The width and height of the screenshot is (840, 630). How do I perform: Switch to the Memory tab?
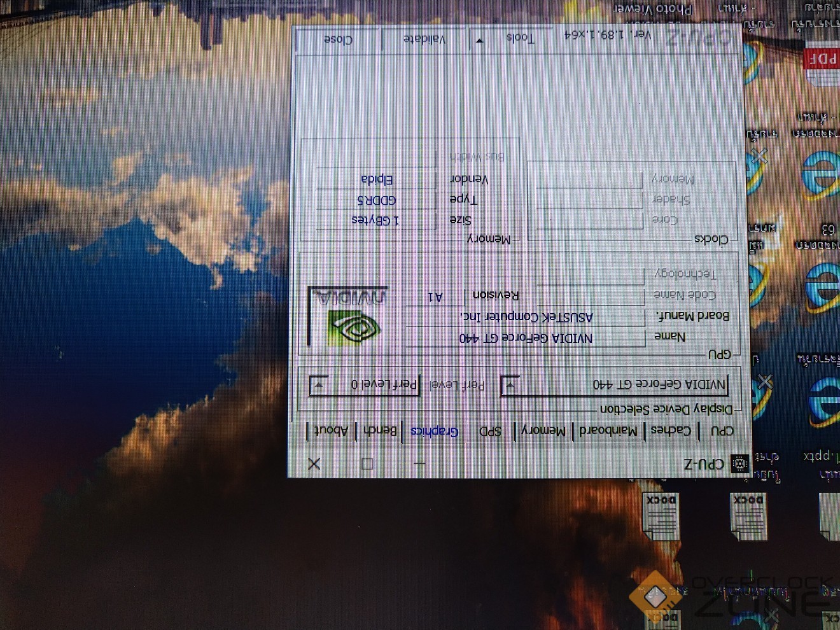click(x=543, y=431)
